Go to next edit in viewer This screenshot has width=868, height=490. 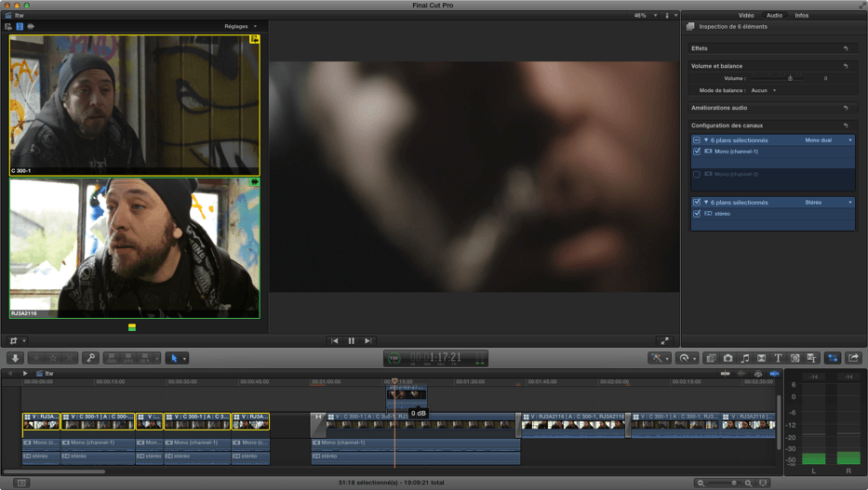[x=367, y=340]
